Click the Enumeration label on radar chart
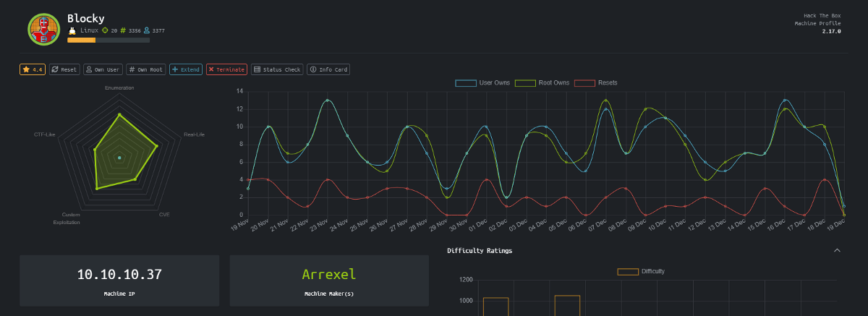Screen dimensions: 868x316 pyautogui.click(x=119, y=87)
